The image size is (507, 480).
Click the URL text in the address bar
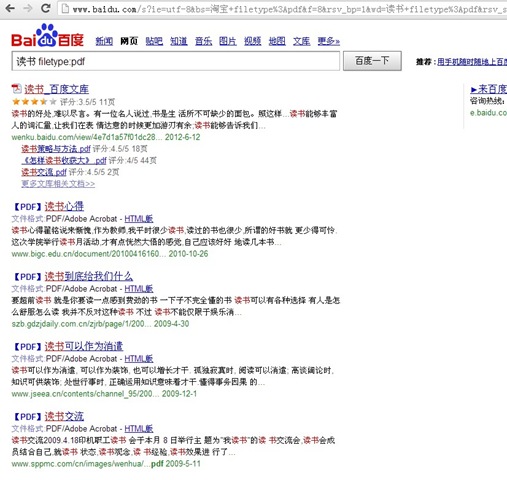(x=289, y=9)
